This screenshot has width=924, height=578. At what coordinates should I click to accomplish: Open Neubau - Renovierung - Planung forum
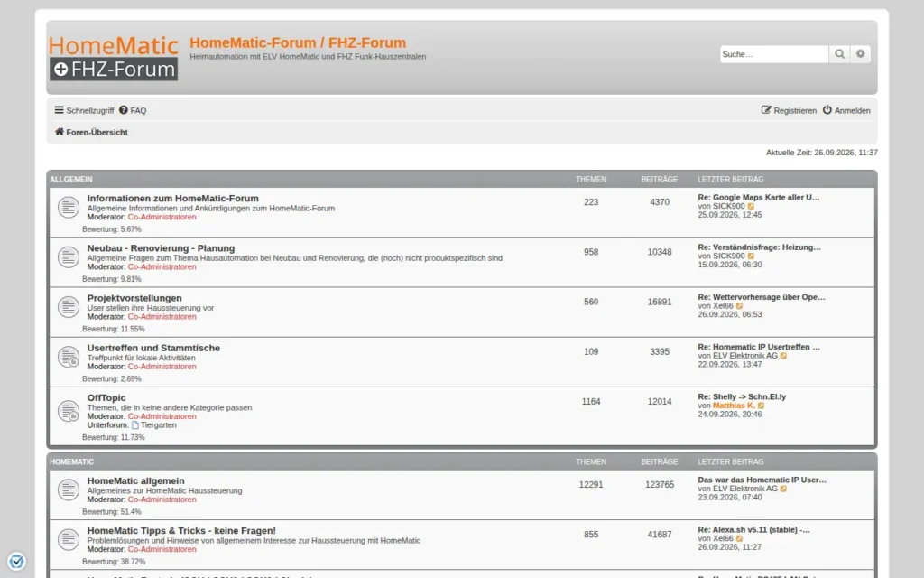pyautogui.click(x=161, y=248)
